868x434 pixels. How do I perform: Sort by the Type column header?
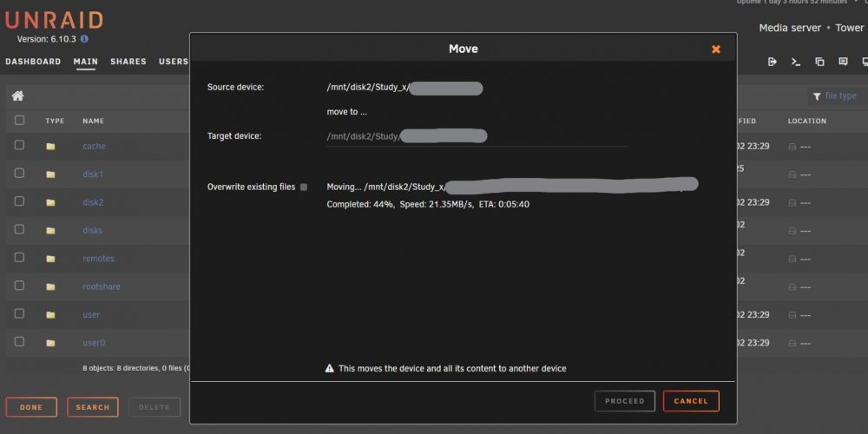pyautogui.click(x=55, y=121)
